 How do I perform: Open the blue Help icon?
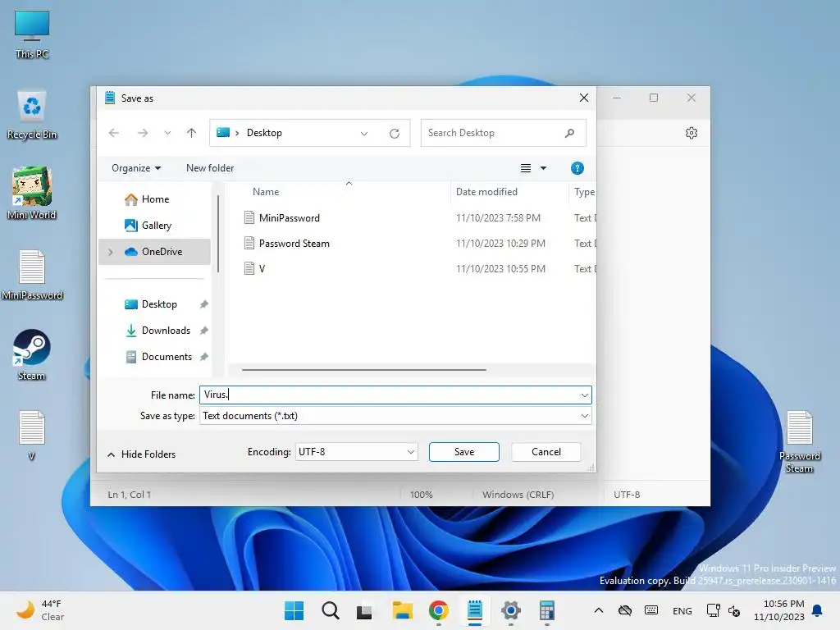point(577,168)
